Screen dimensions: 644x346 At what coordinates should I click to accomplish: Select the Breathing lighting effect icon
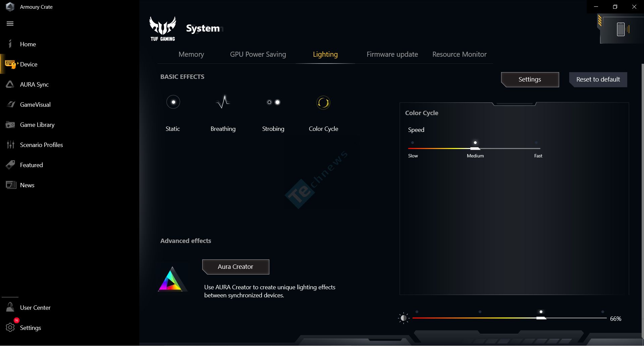223,102
